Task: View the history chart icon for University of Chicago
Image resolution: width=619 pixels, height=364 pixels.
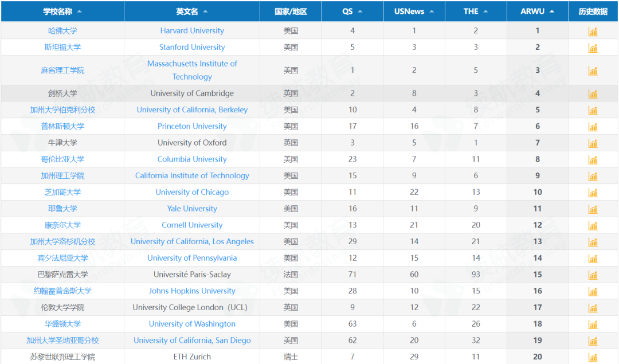Action: pos(593,193)
